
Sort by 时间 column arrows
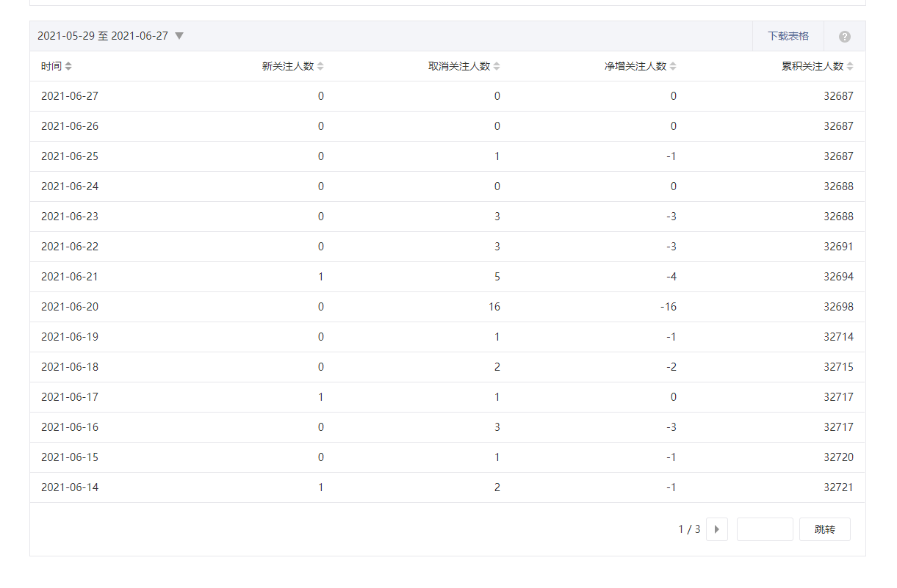coord(68,67)
